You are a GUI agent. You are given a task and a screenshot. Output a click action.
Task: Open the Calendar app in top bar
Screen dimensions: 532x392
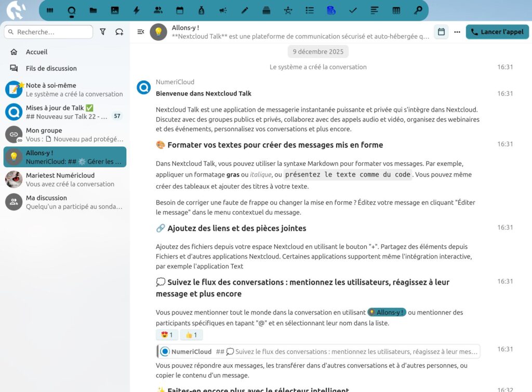tap(180, 10)
